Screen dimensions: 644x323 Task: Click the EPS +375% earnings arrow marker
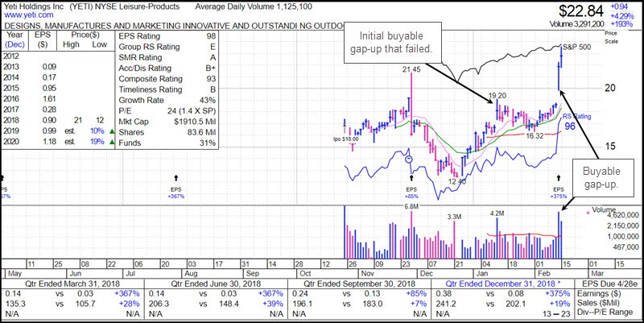[559, 177]
